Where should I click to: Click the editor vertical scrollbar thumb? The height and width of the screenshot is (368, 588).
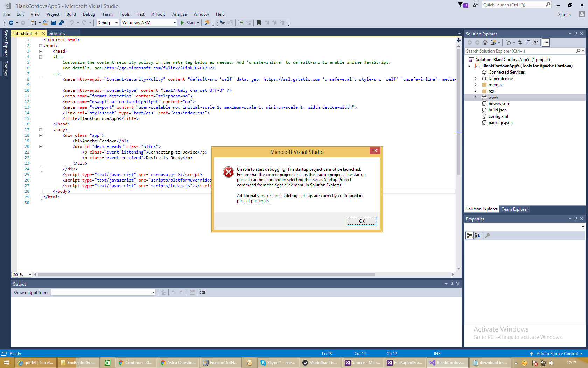458,112
